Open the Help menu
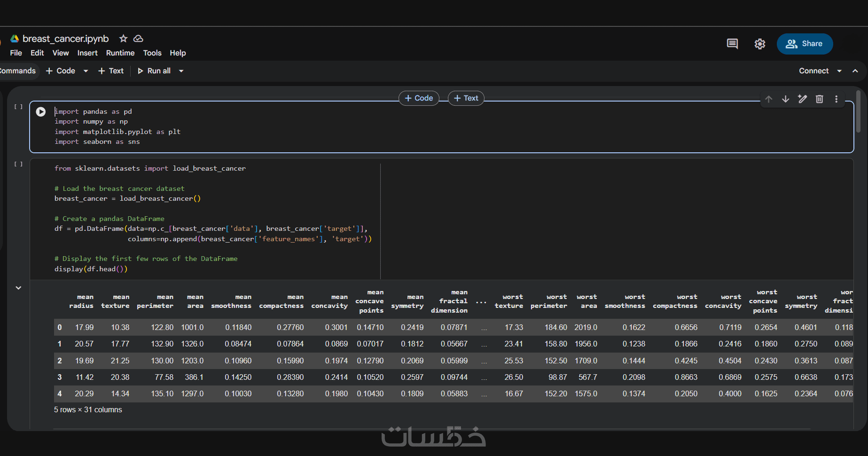 [x=178, y=53]
